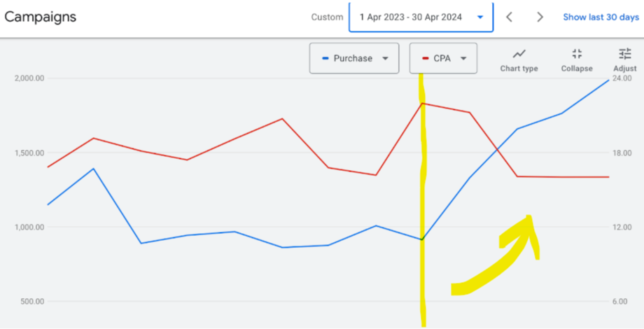Click the red CPA series color marker

pos(425,59)
